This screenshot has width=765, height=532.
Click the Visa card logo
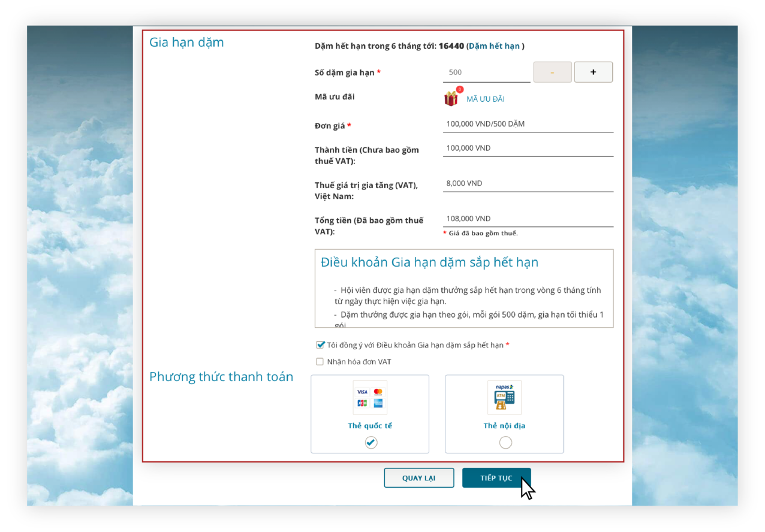(x=362, y=392)
